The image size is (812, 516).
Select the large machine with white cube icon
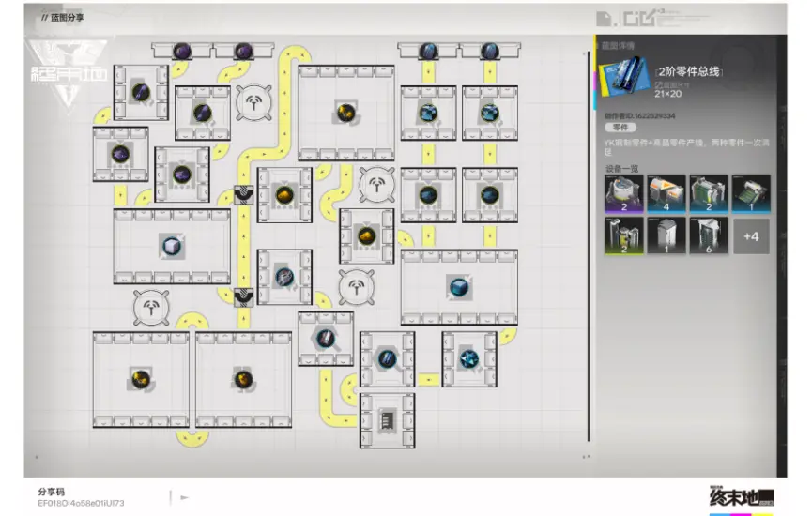(x=172, y=247)
